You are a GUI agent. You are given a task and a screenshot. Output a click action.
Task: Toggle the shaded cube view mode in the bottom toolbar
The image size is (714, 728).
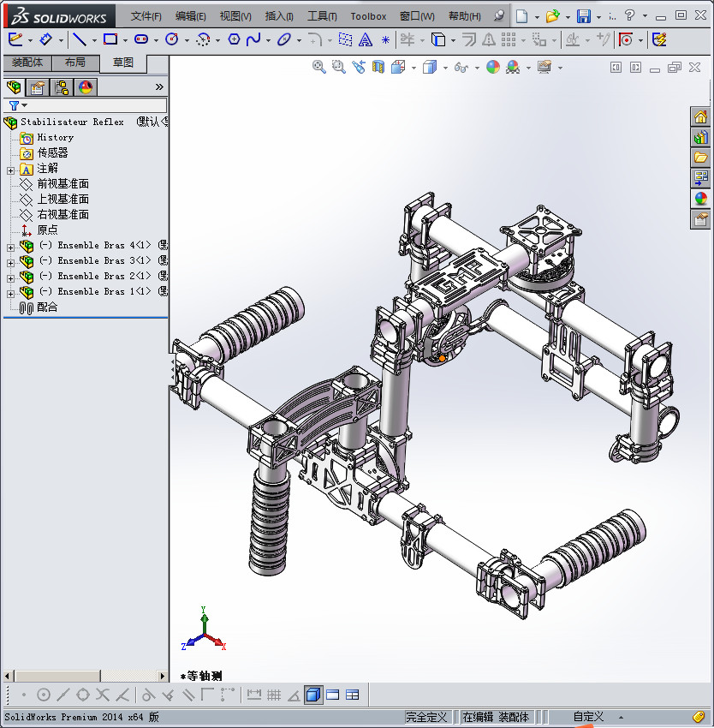point(313,695)
